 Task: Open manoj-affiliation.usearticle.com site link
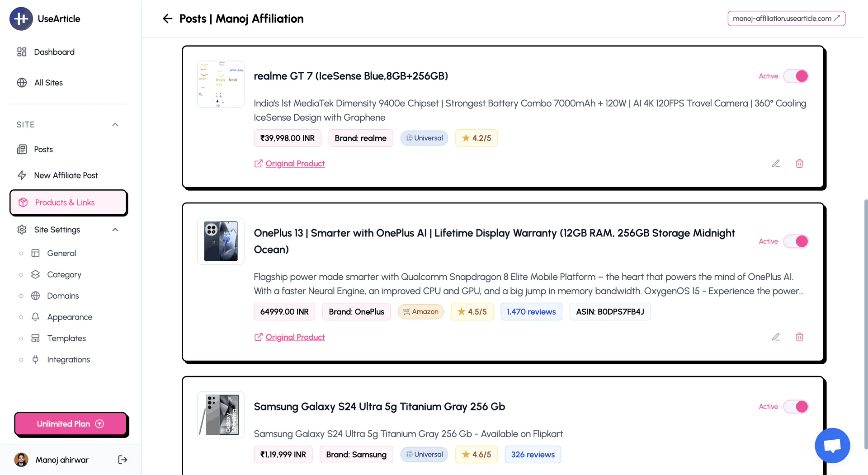(786, 19)
